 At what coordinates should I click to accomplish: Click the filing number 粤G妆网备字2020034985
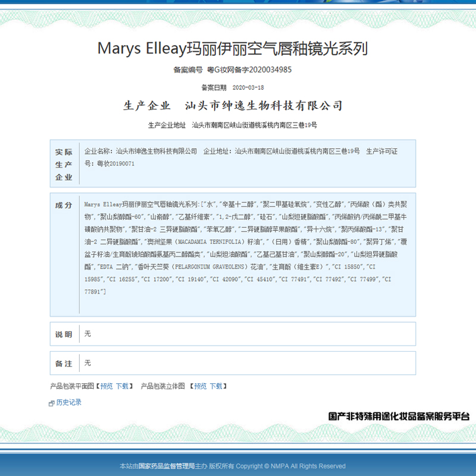249,70
